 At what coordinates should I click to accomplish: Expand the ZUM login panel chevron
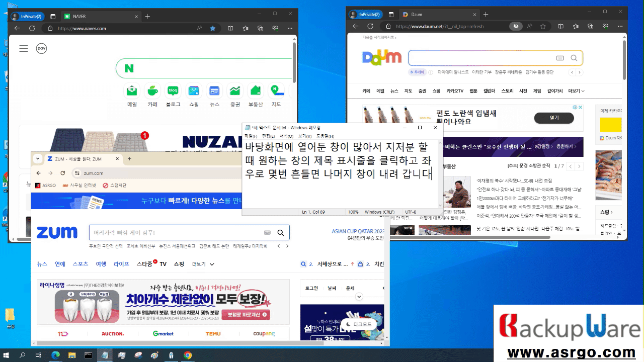point(359,297)
